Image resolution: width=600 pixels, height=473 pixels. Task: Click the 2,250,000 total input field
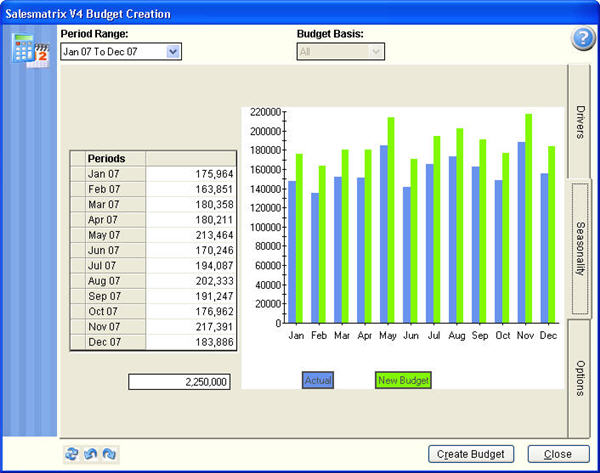point(181,381)
